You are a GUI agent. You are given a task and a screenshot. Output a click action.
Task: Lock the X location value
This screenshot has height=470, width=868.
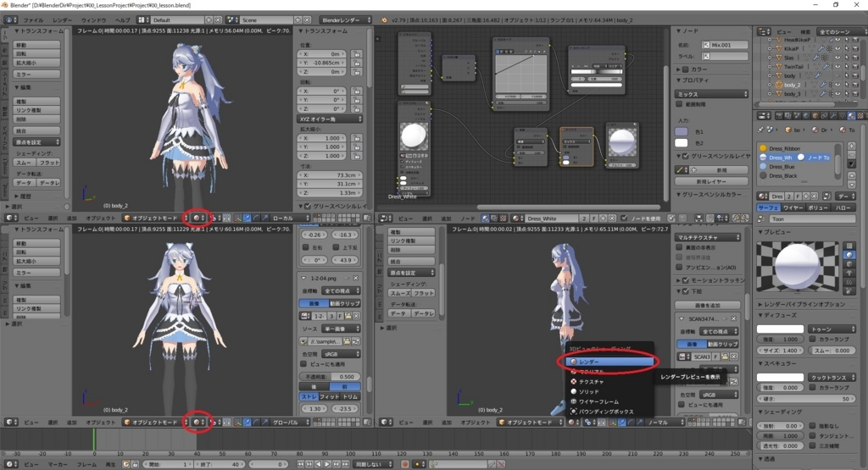(x=357, y=54)
